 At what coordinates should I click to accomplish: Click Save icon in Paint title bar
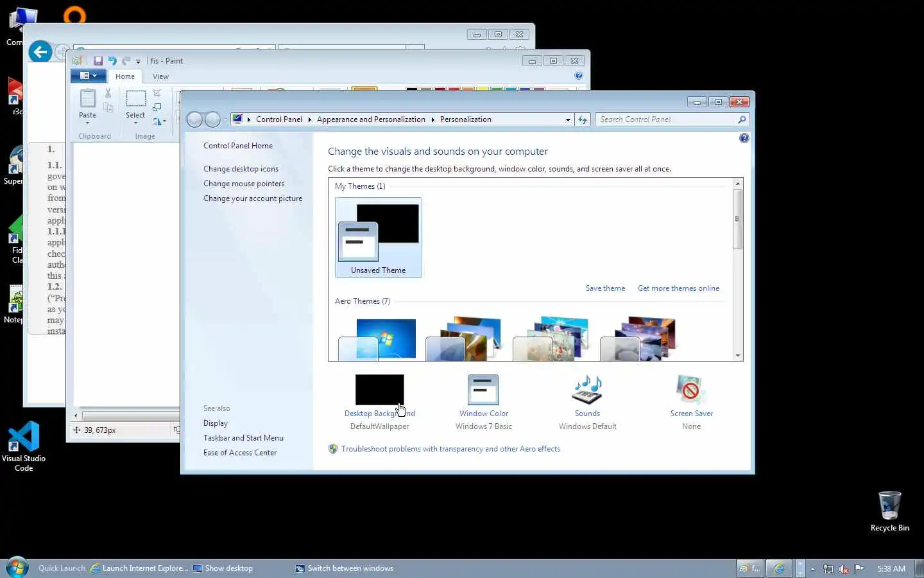pyautogui.click(x=98, y=61)
